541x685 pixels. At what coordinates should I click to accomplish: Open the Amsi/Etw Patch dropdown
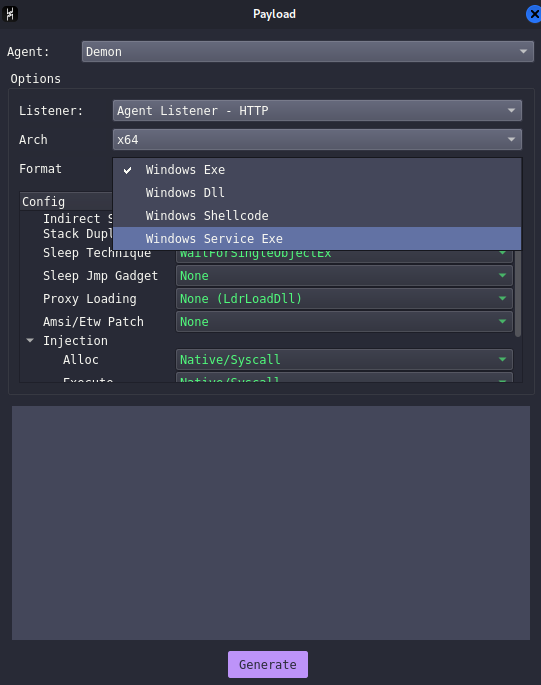click(344, 322)
